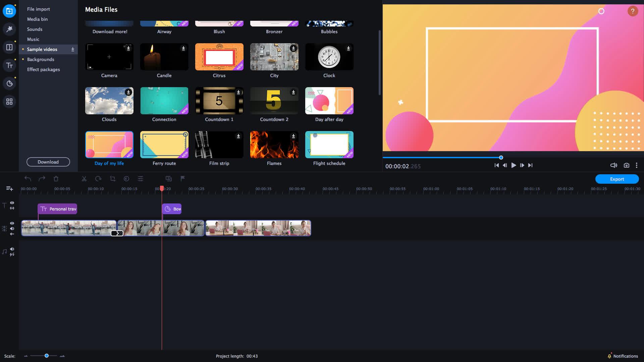Switch to the Backgrounds category
This screenshot has width=644, height=362.
[x=41, y=59]
